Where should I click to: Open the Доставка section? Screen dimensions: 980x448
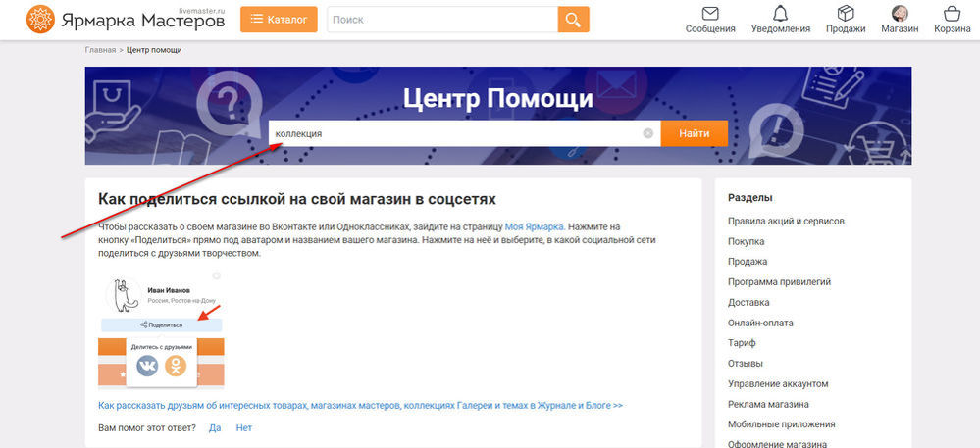(748, 302)
